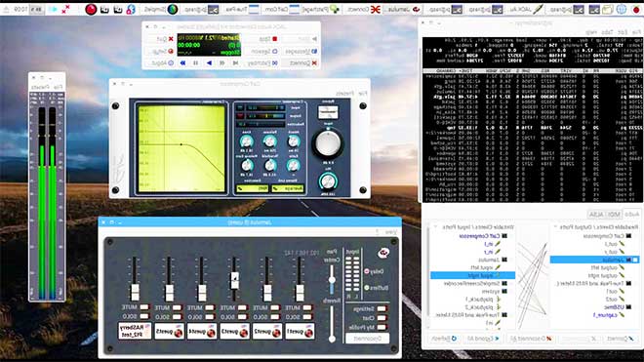Click Quit in JACK control window
The height and width of the screenshot is (362, 644).
[x=164, y=39]
